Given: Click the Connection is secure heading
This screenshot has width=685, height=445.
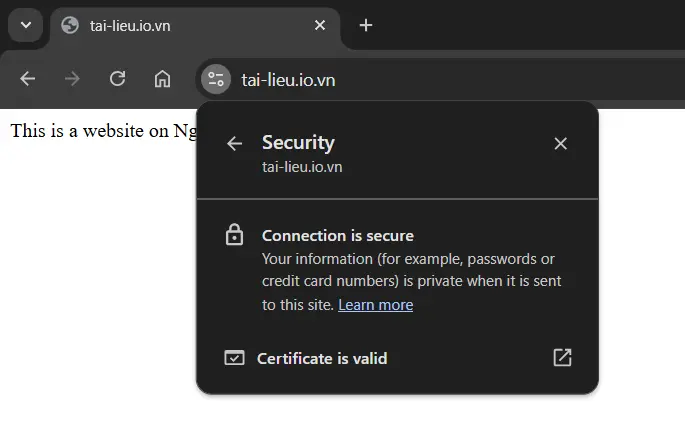Looking at the screenshot, I should coord(337,236).
